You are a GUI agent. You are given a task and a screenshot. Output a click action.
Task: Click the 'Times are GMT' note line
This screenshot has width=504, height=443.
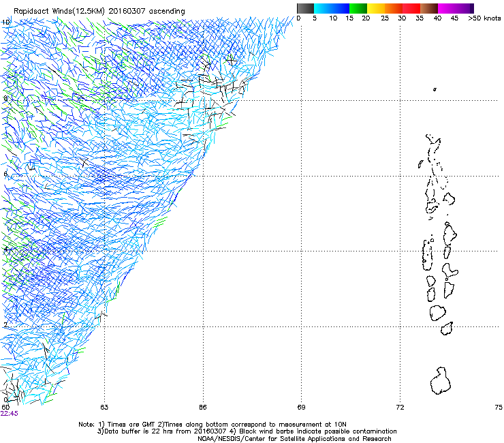pos(212,425)
